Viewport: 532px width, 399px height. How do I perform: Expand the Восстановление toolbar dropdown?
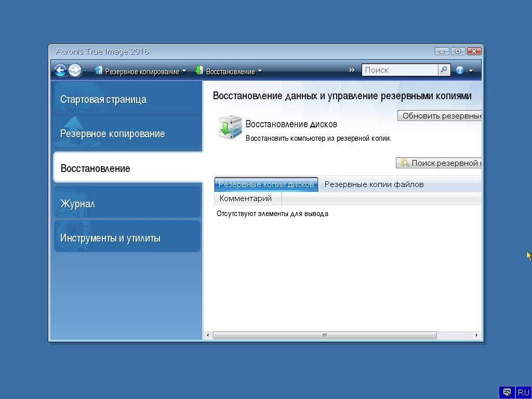[x=260, y=71]
